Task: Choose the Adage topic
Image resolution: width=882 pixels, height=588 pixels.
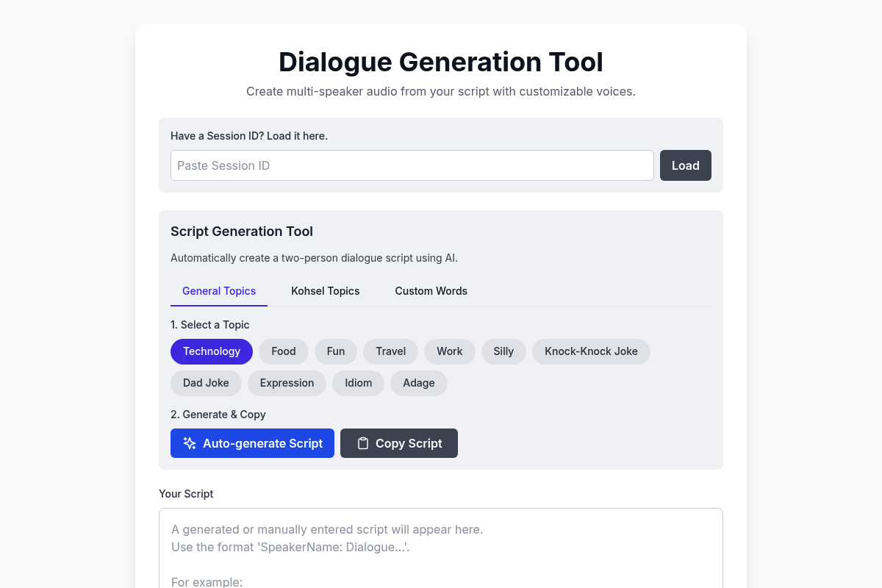Action: [x=418, y=383]
